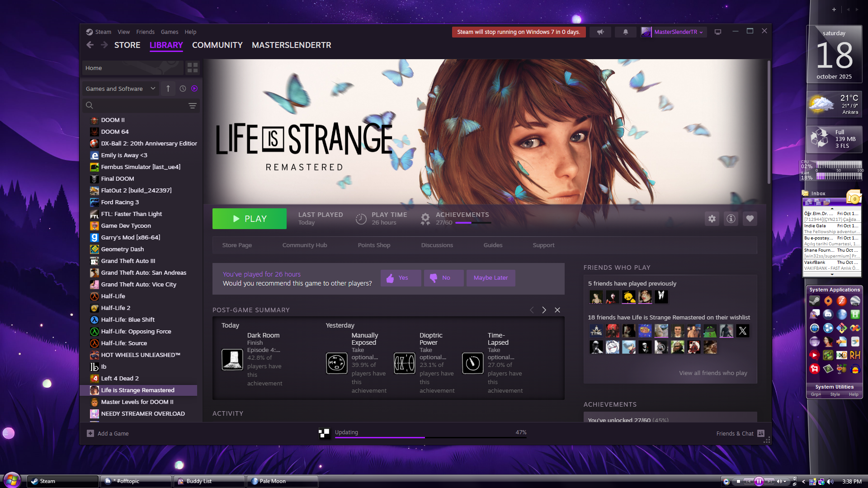Open Friends & Chat panel
Screen dimensions: 868x488
pyautogui.click(x=740, y=433)
